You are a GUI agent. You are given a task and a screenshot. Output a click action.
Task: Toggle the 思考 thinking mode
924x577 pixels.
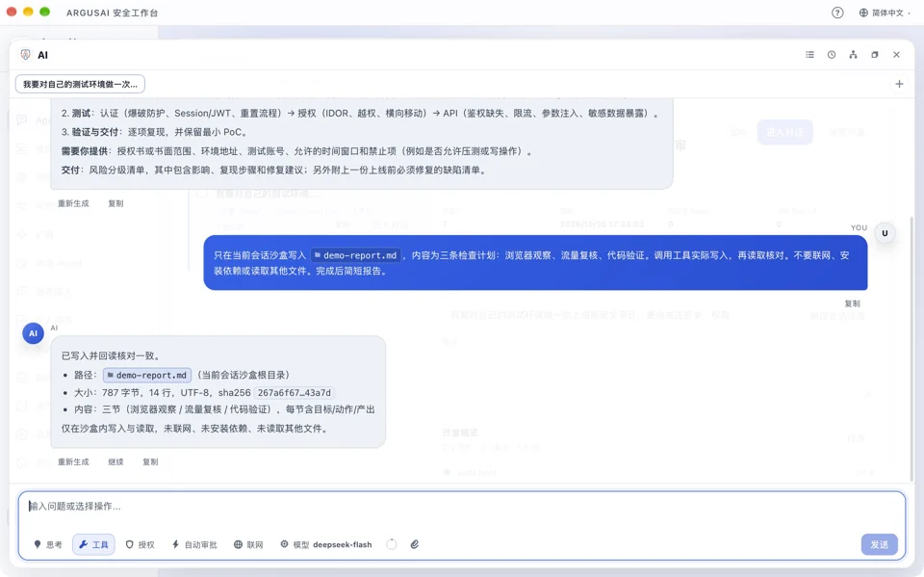point(48,544)
